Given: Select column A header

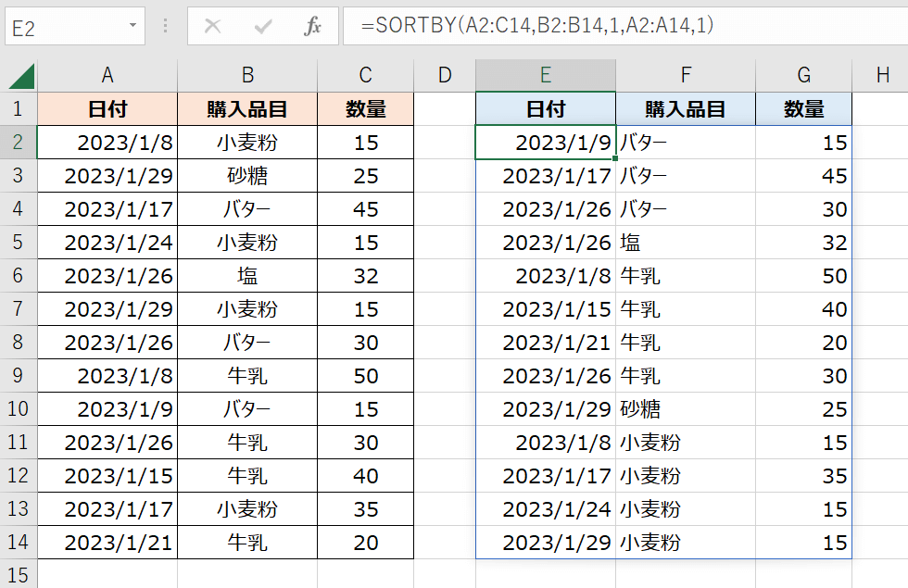Looking at the screenshot, I should click(x=107, y=76).
